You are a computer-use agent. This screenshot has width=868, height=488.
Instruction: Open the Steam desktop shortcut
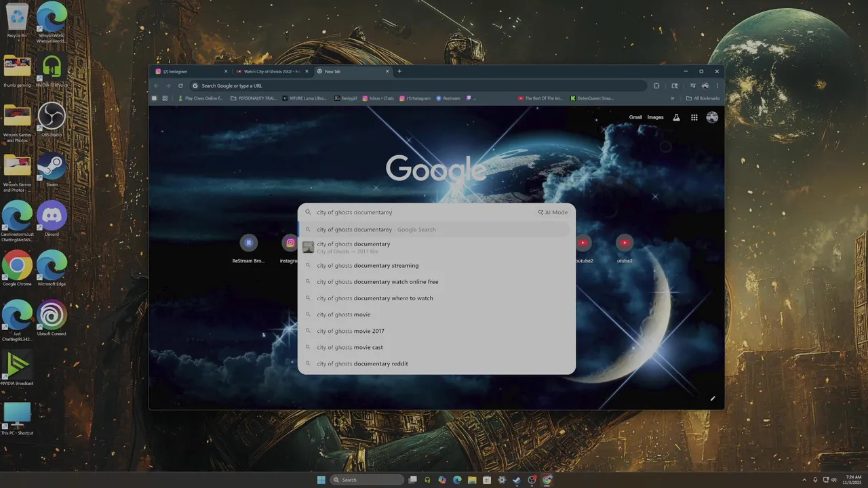(52, 169)
